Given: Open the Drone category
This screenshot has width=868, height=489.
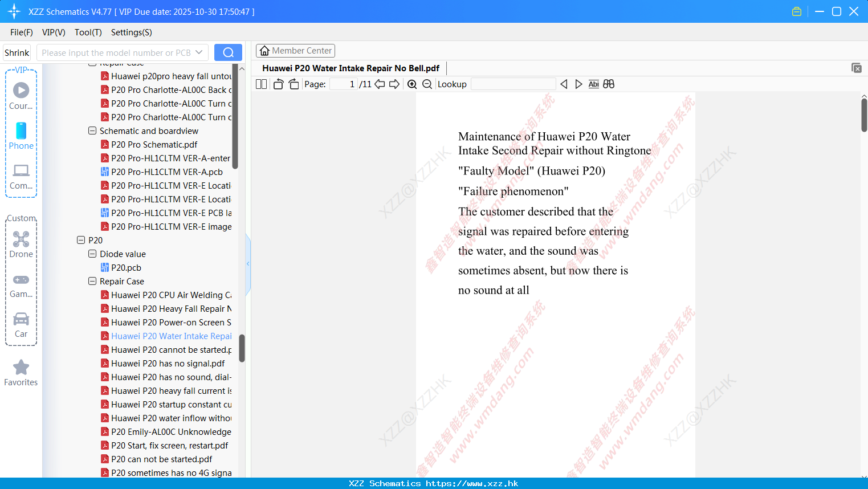Looking at the screenshot, I should (x=21, y=244).
